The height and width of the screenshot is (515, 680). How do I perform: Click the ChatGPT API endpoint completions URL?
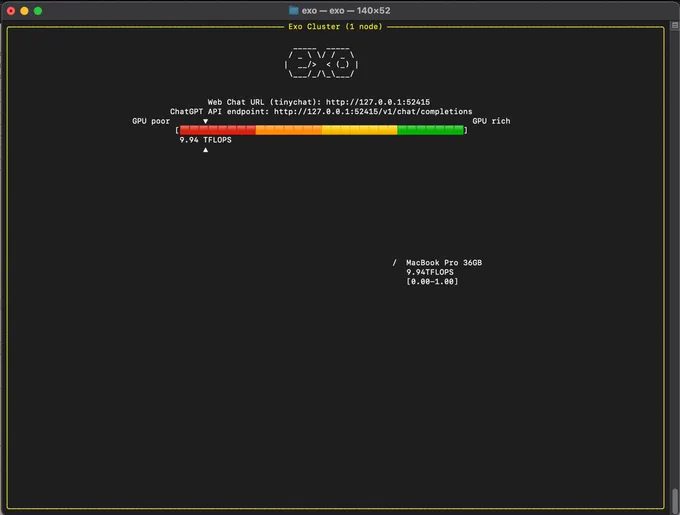(373, 111)
